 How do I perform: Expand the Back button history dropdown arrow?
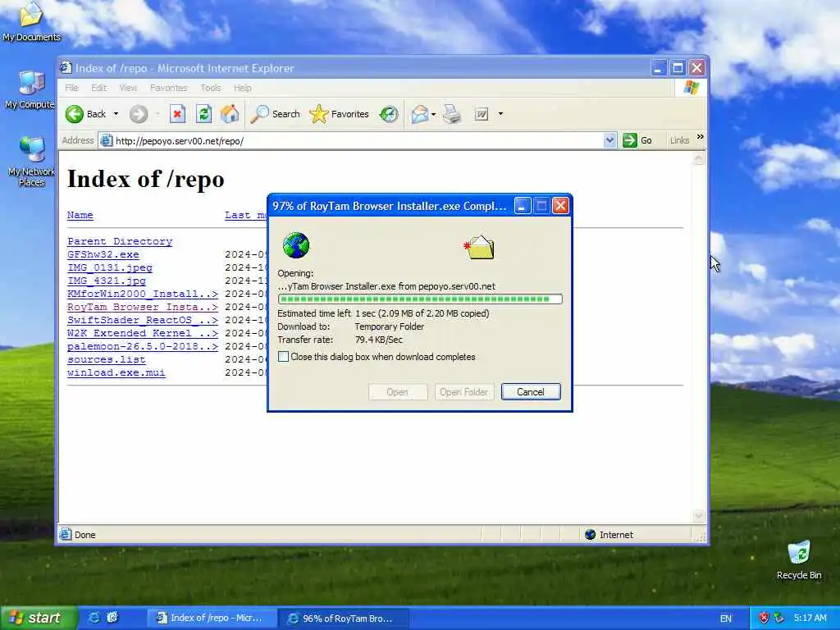(116, 114)
